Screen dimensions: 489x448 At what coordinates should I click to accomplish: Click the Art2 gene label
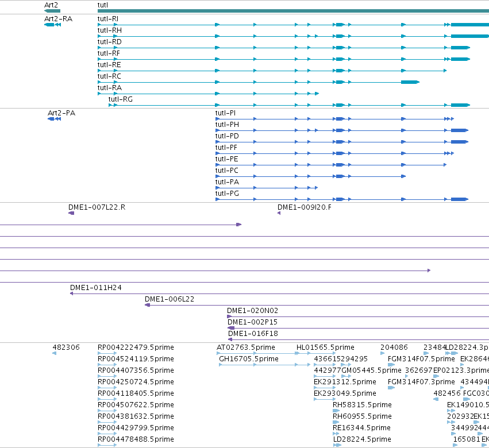click(51, 5)
